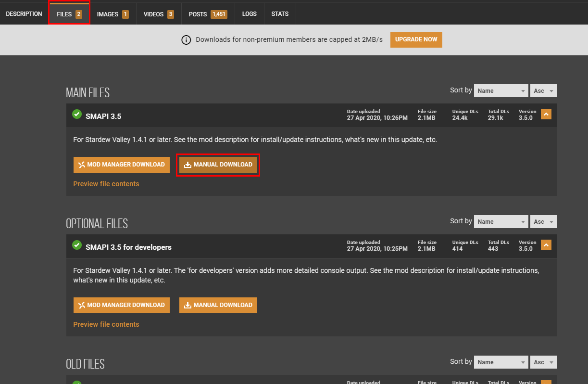Click Manual Download for SMAPI 3.5
The height and width of the screenshot is (384, 588).
click(218, 165)
